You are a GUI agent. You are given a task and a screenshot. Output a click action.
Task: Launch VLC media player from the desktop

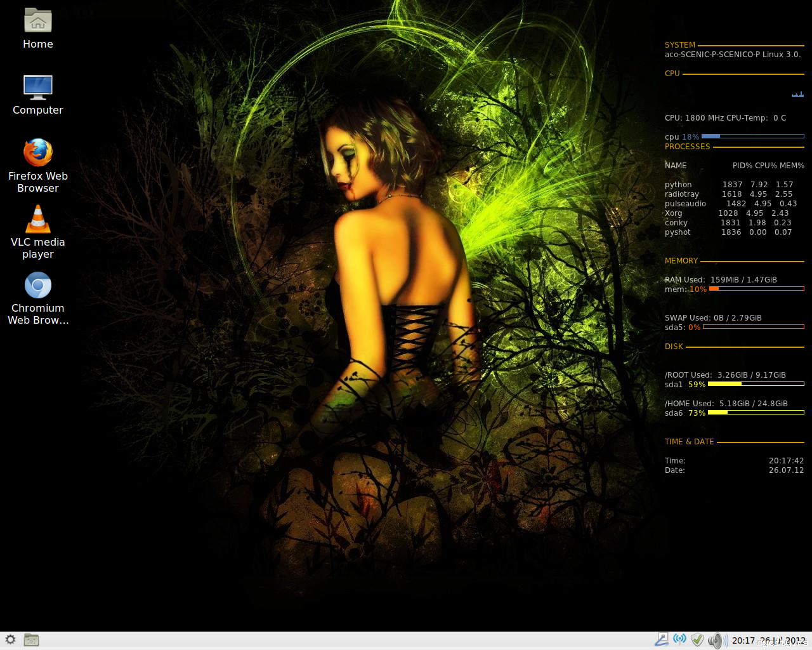[x=38, y=232]
